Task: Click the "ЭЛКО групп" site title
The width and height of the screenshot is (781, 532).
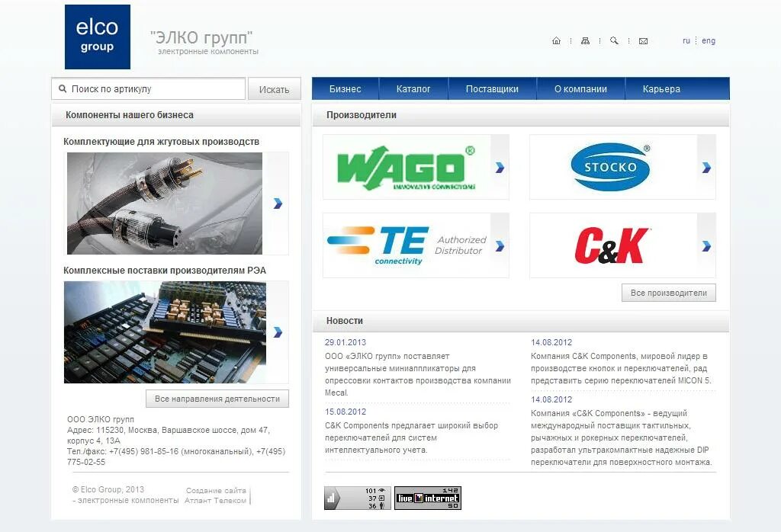Action: point(201,38)
